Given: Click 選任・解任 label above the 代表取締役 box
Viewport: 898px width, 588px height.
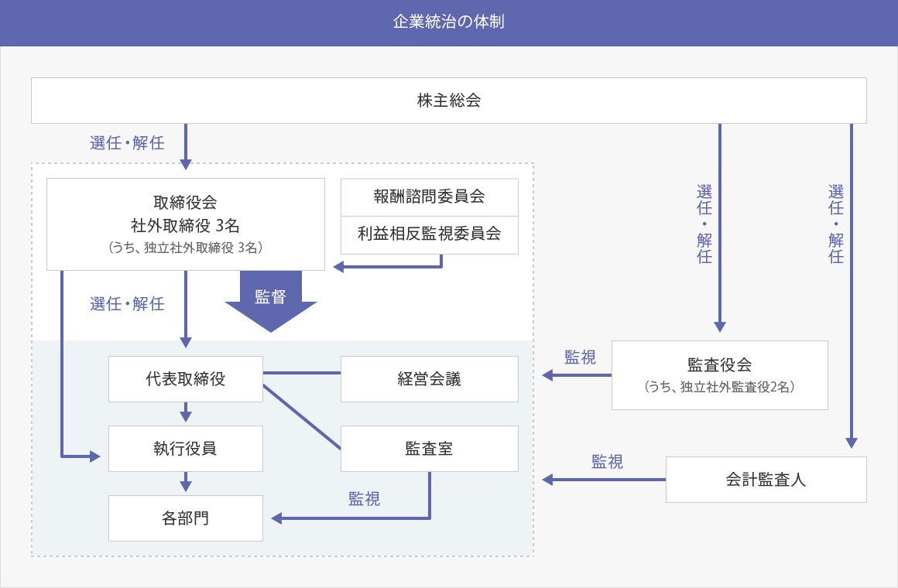Looking at the screenshot, I should (127, 304).
